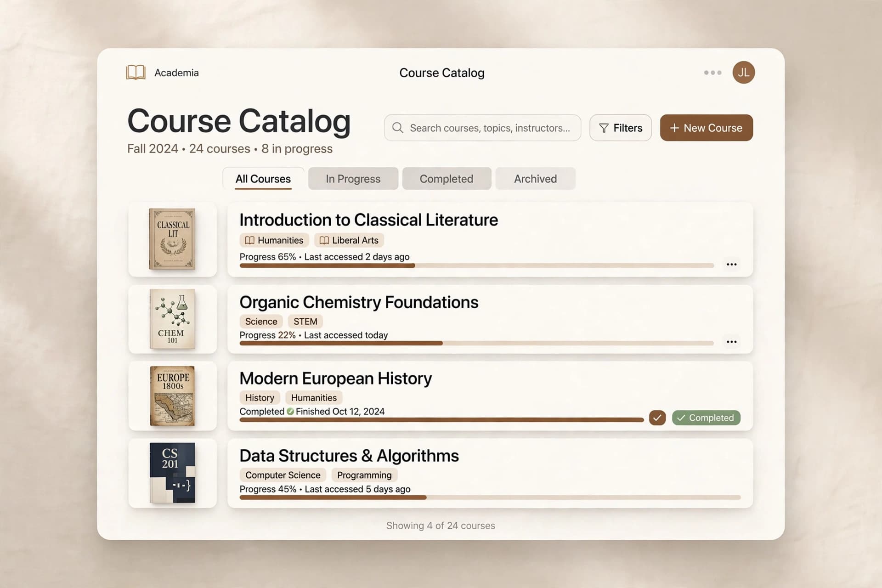
Task: Open the Archived tab
Action: (x=535, y=179)
